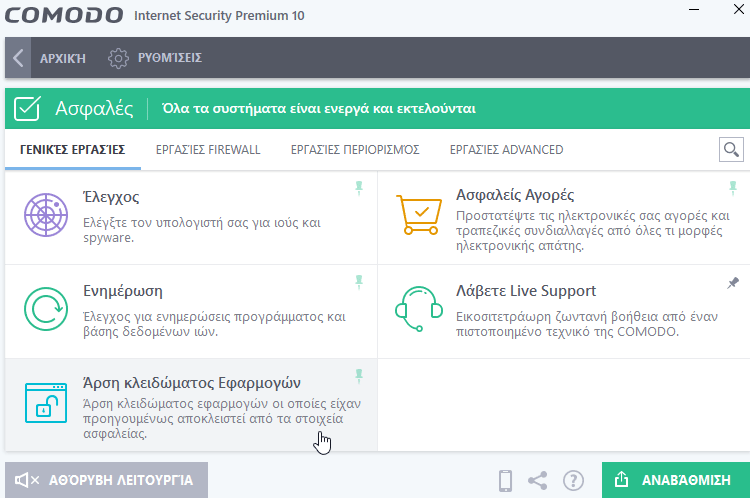Run the Ενημέρωση update task

[x=191, y=311]
